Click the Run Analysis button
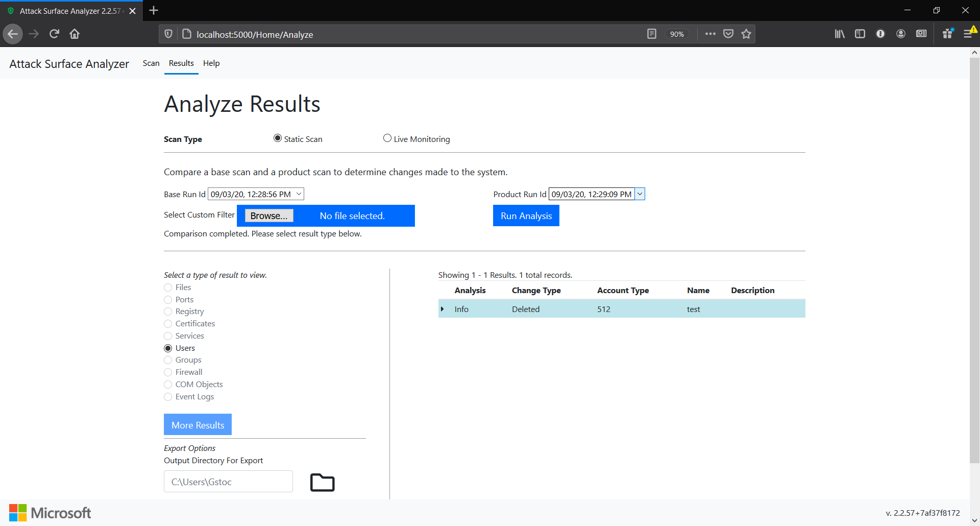This screenshot has height=526, width=980. click(x=526, y=216)
